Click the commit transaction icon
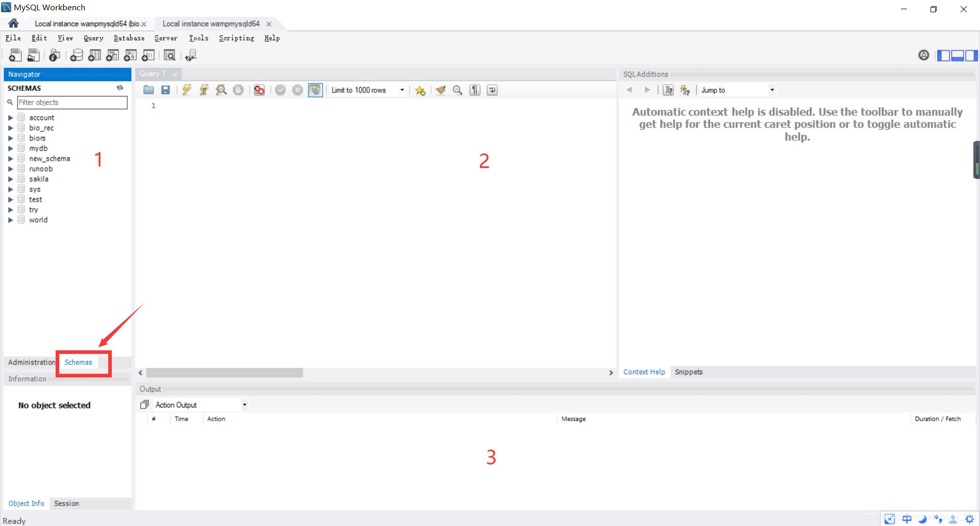Screen dimensions: 980x526 [280, 90]
